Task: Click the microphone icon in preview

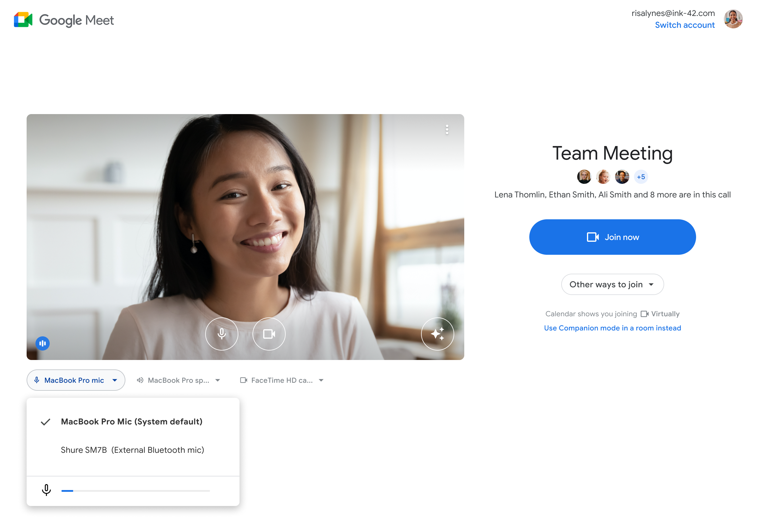Action: pyautogui.click(x=222, y=333)
